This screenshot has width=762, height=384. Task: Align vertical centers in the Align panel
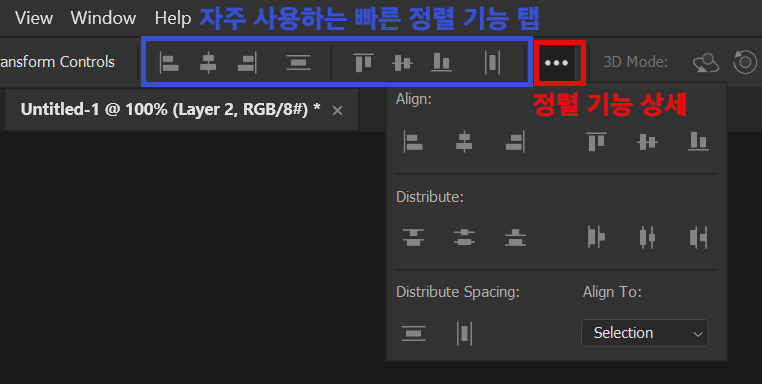[647, 142]
